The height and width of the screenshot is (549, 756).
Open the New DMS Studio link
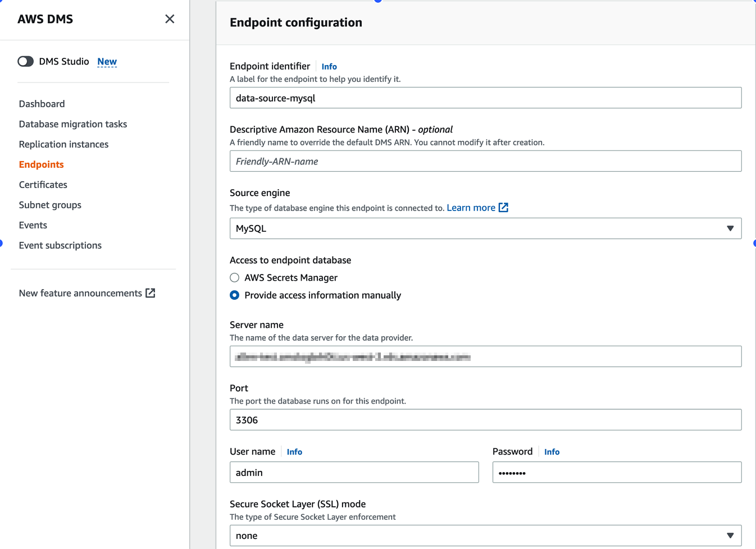pyautogui.click(x=107, y=61)
